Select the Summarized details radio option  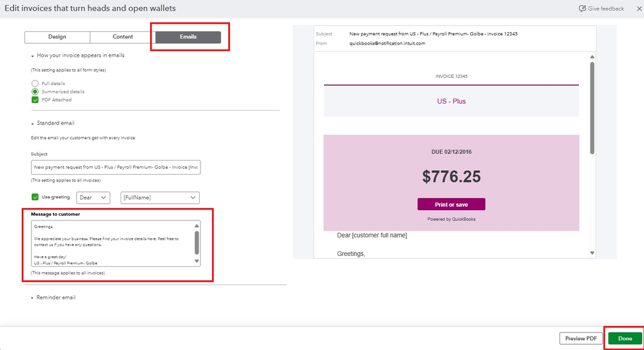tap(35, 92)
